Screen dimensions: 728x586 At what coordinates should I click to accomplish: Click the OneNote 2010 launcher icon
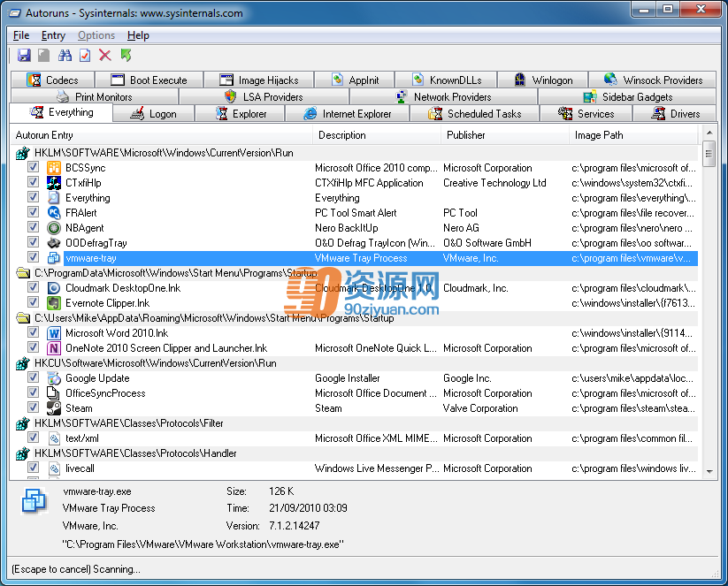point(54,348)
